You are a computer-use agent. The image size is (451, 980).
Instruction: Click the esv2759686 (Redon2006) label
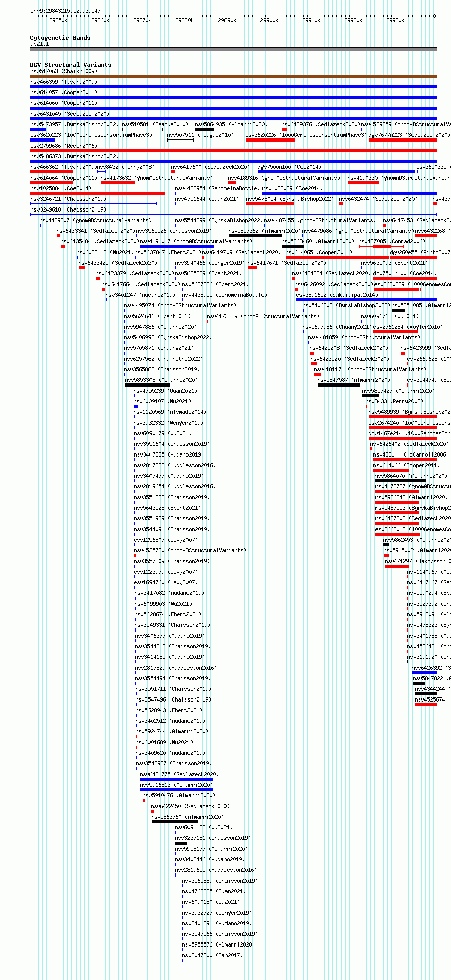pyautogui.click(x=64, y=146)
